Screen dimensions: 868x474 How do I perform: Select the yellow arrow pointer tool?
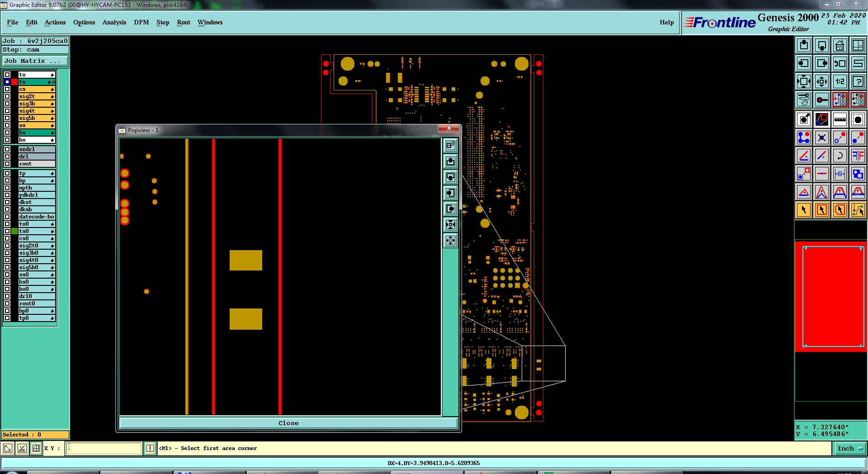(803, 210)
